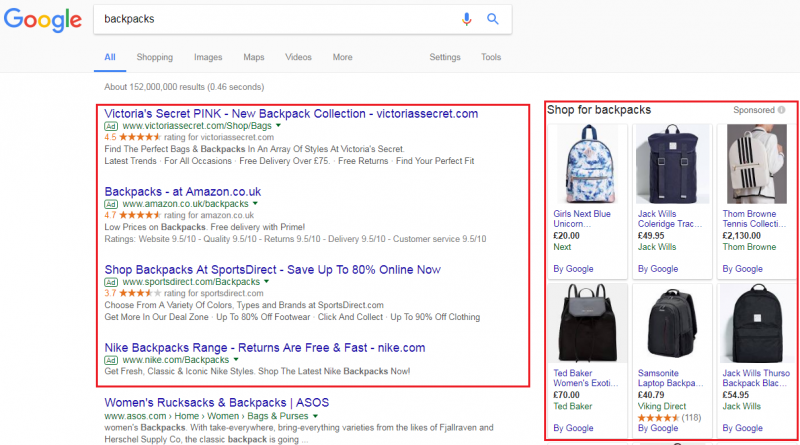Click the Ted Baker Women's backpack image
The image size is (800, 445).
click(x=587, y=324)
